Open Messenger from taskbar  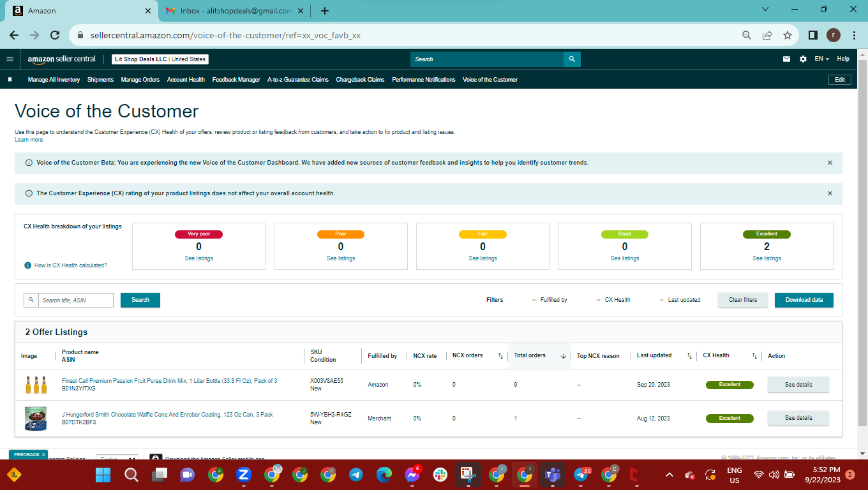coord(412,475)
